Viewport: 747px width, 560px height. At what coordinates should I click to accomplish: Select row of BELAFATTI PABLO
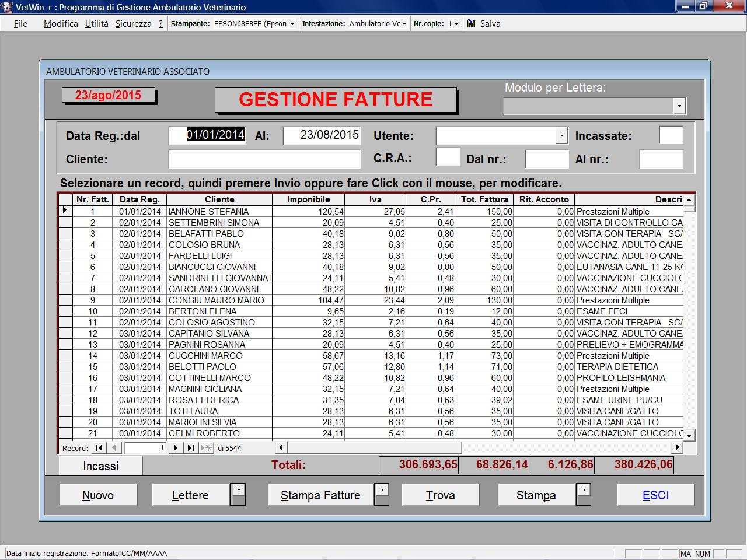pyautogui.click(x=371, y=234)
